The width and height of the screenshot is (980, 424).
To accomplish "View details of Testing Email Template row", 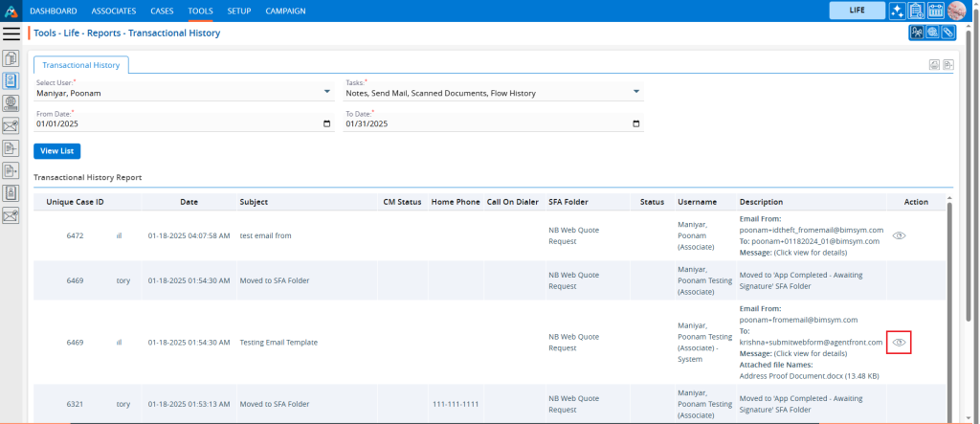I will [899, 342].
